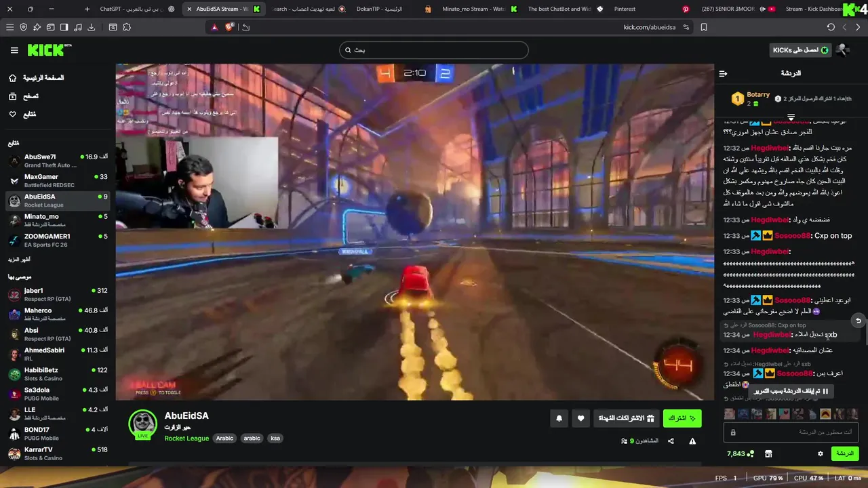868x488 pixels.
Task: Open the Kick hamburger navigation menu
Action: tap(14, 50)
